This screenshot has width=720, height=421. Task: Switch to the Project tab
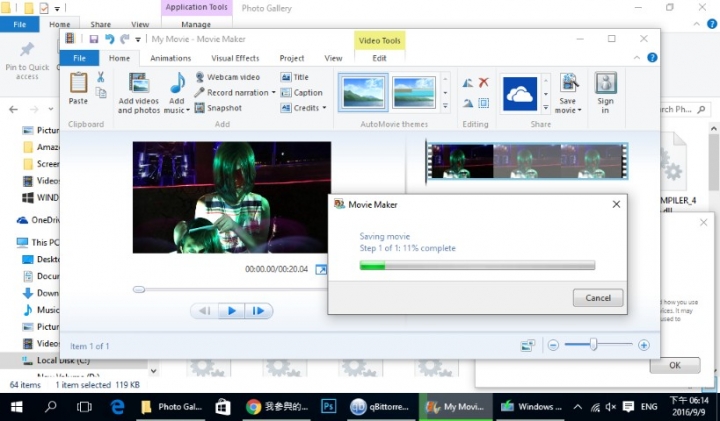(292, 58)
